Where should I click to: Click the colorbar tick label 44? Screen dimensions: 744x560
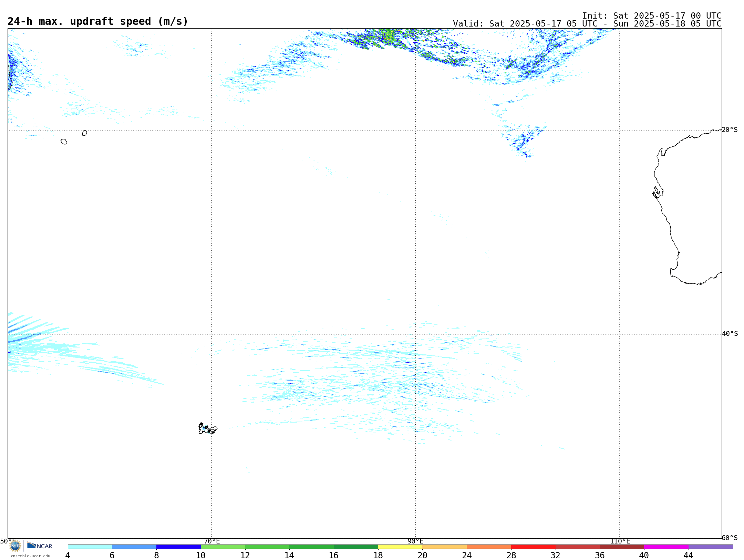[x=688, y=556]
